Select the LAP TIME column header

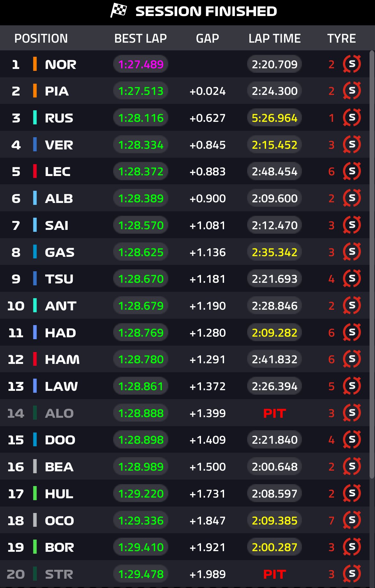[274, 38]
